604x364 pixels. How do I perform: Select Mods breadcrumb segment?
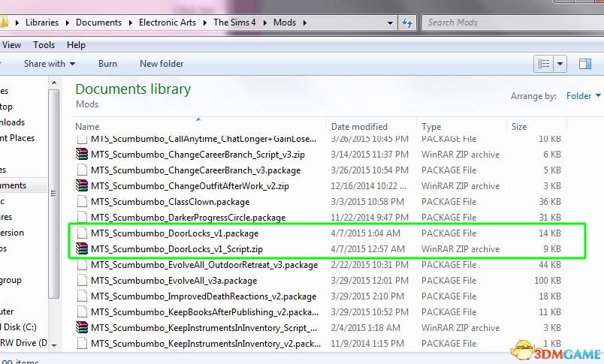[285, 23]
